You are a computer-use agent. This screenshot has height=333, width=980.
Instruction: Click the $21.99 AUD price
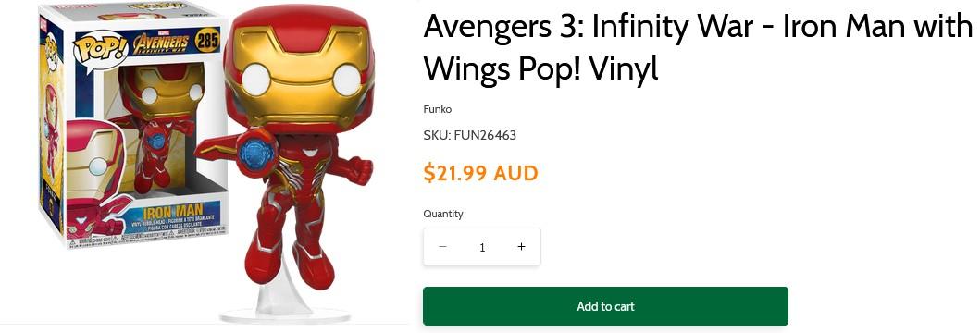click(480, 173)
